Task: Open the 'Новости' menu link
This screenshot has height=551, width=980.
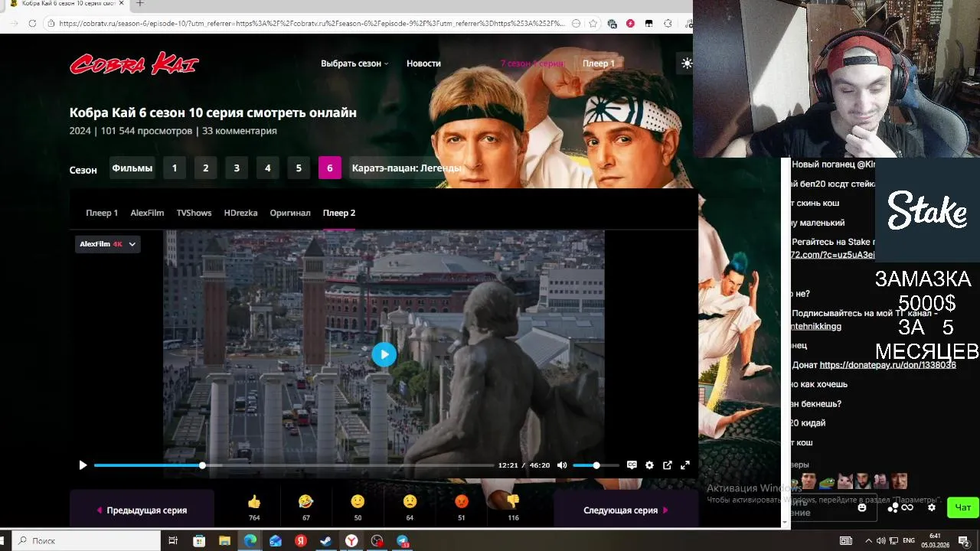Action: pos(423,64)
